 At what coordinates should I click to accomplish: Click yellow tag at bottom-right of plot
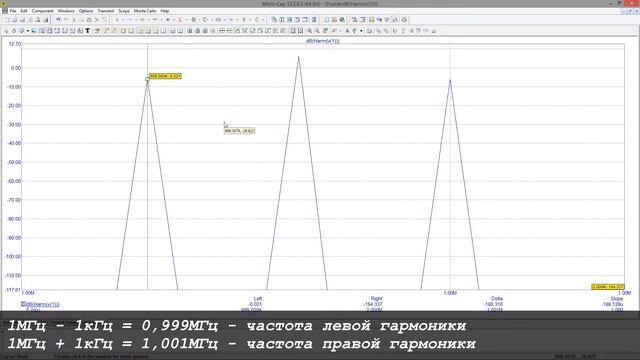click(608, 287)
